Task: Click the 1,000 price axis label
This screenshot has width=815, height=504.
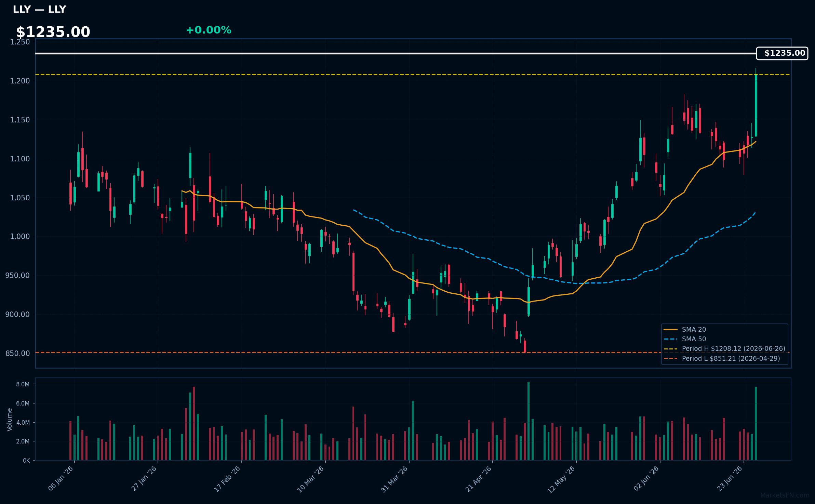Action: point(20,237)
